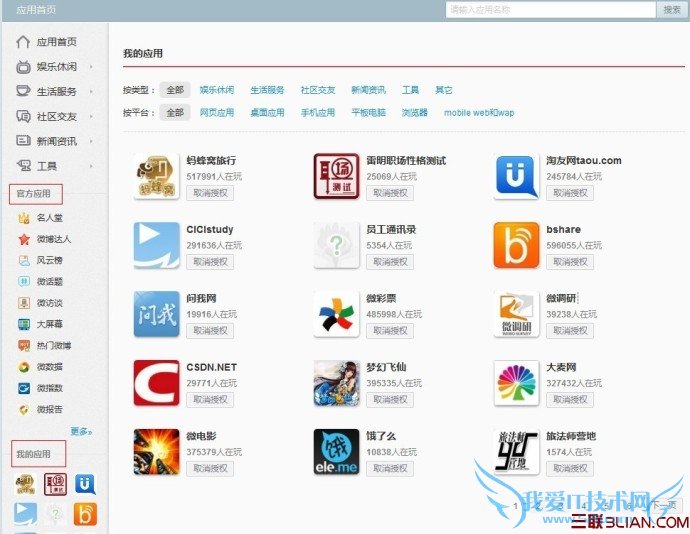Click the 微报告 sidebar icon

click(24, 409)
